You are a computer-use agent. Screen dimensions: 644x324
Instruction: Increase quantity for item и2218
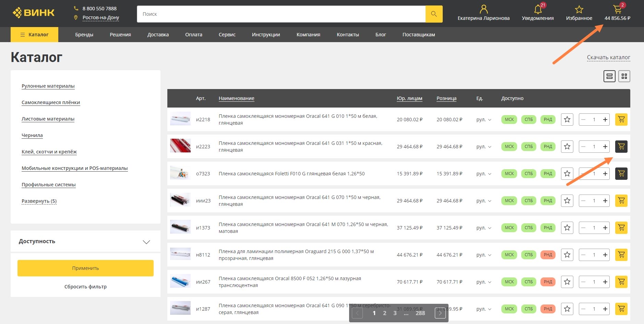tap(605, 120)
